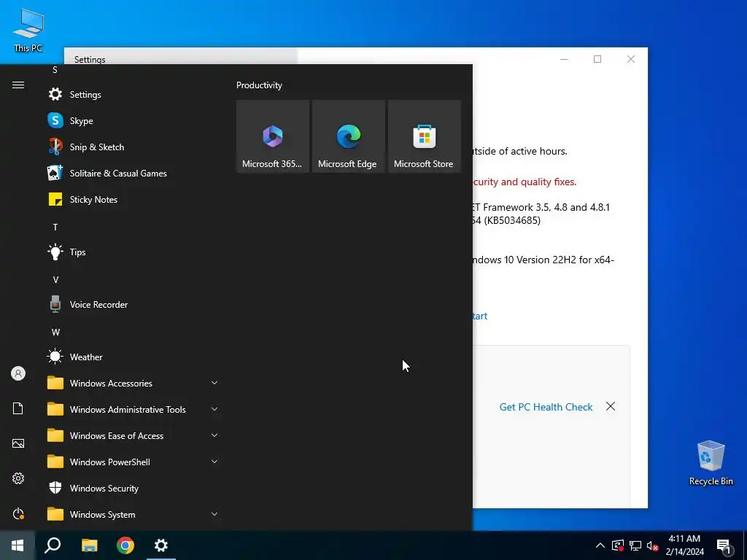747x560 pixels.
Task: Dismiss the PC Health Check banner
Action: [x=611, y=406]
